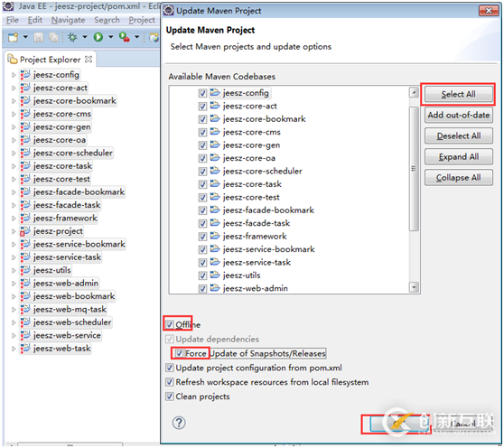Uncheck jeesz-core-bookmark in the codebases list
The width and height of the screenshot is (504, 448).
click(202, 119)
